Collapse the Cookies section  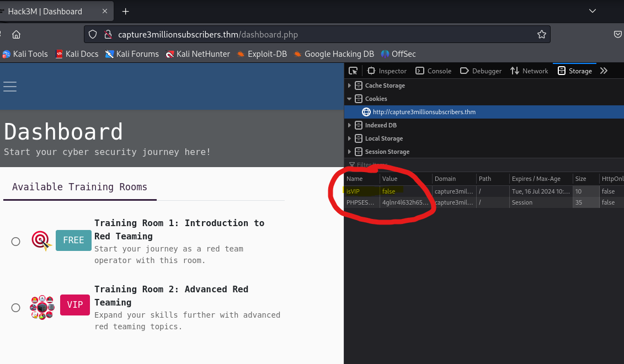pyautogui.click(x=349, y=99)
